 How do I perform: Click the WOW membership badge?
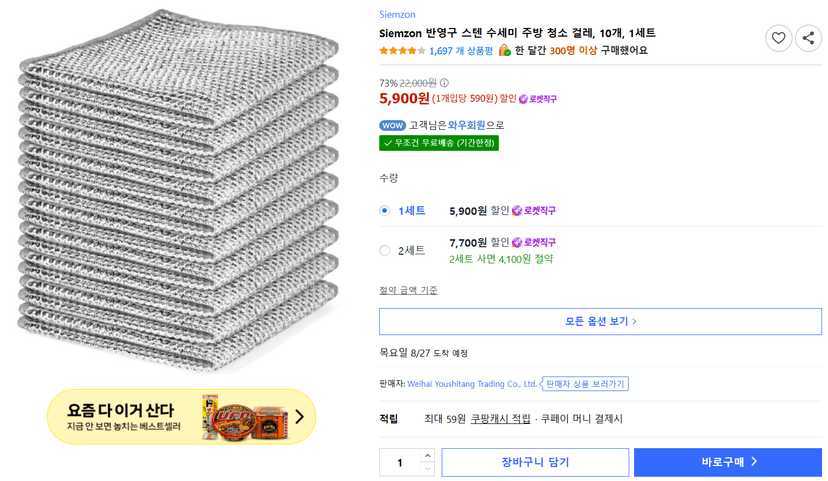pyautogui.click(x=392, y=126)
